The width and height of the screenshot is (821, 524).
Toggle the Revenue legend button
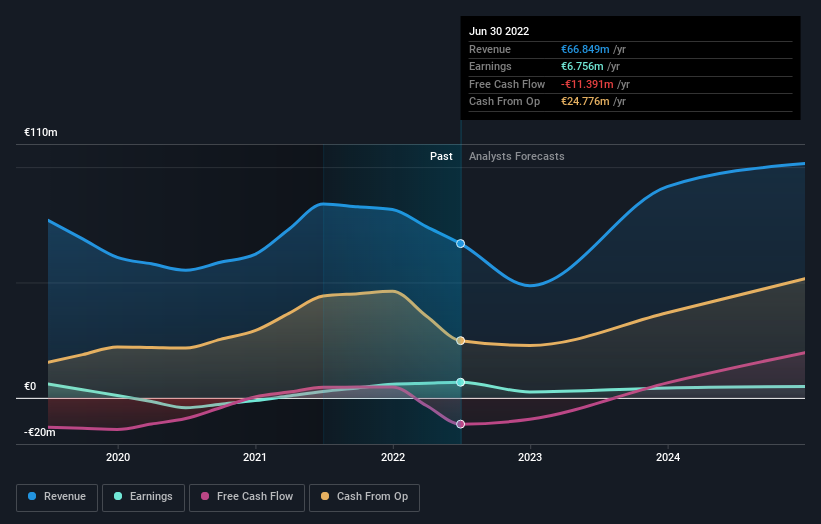(57, 497)
